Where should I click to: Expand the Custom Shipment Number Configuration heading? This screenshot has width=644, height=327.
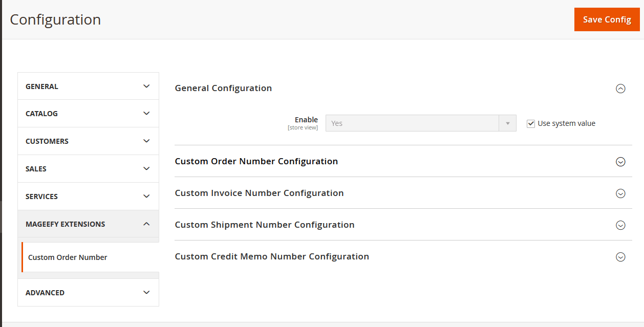tap(265, 225)
